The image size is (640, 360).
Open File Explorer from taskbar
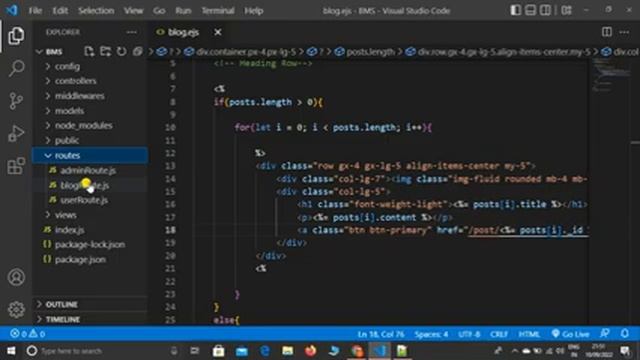[288, 351]
